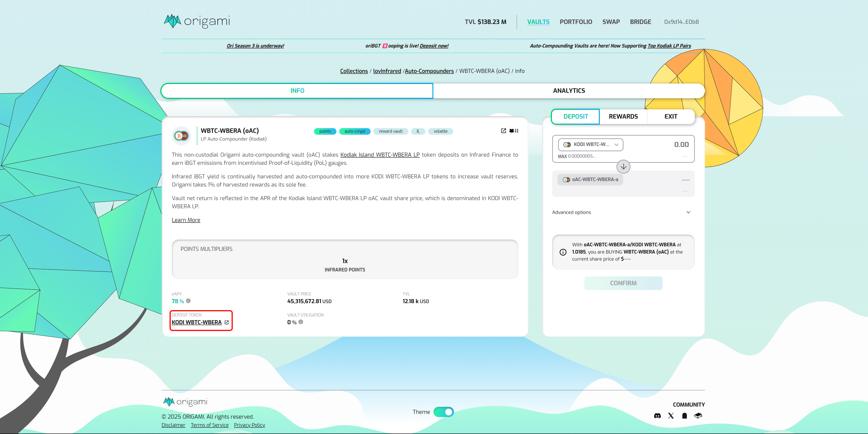868x434 pixels.
Task: Click the Vault Utilisation info icon
Action: (x=301, y=322)
